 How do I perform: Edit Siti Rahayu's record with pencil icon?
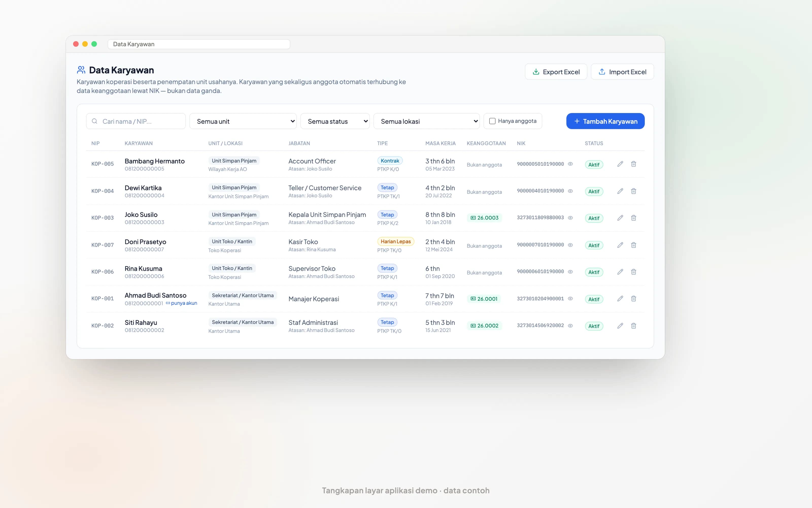click(x=620, y=326)
